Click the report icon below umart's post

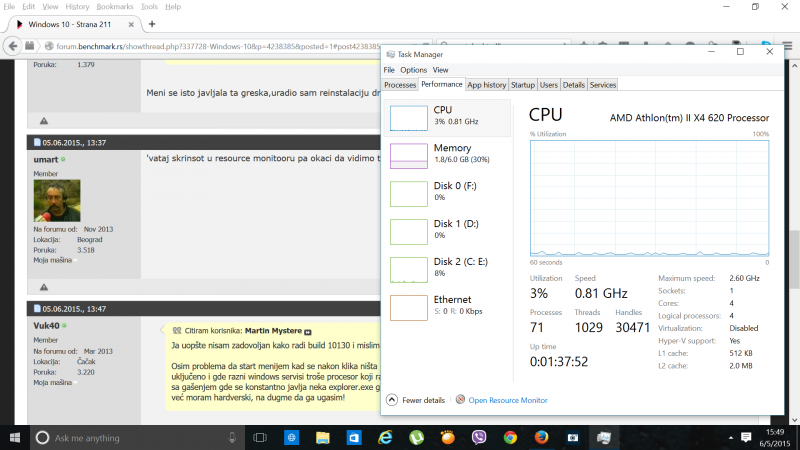pos(44,287)
